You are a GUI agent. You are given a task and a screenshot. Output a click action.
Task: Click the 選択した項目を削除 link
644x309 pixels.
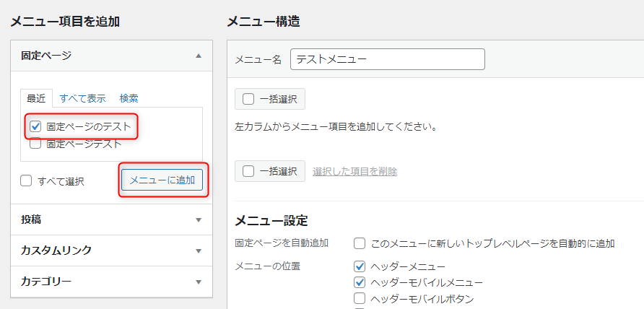pos(355,171)
